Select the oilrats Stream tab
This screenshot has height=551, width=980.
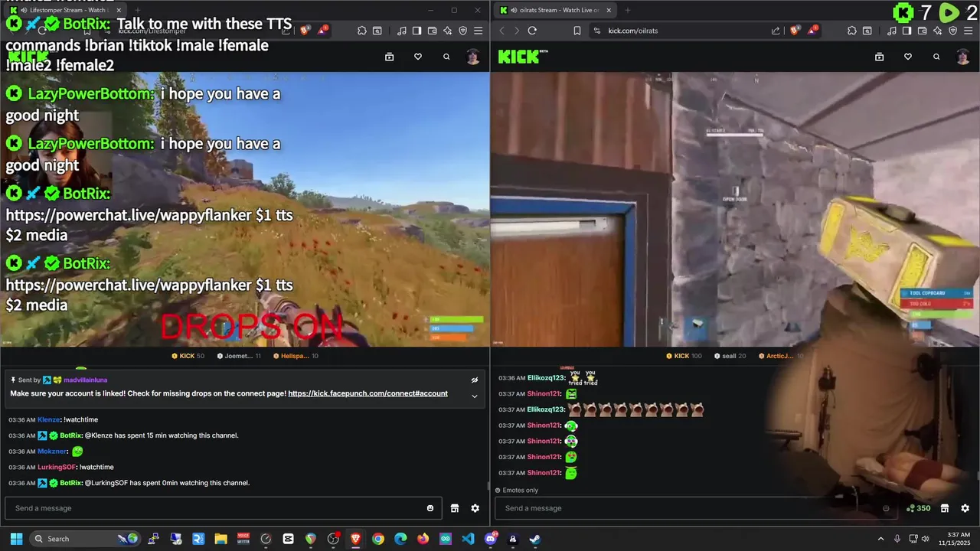point(557,10)
